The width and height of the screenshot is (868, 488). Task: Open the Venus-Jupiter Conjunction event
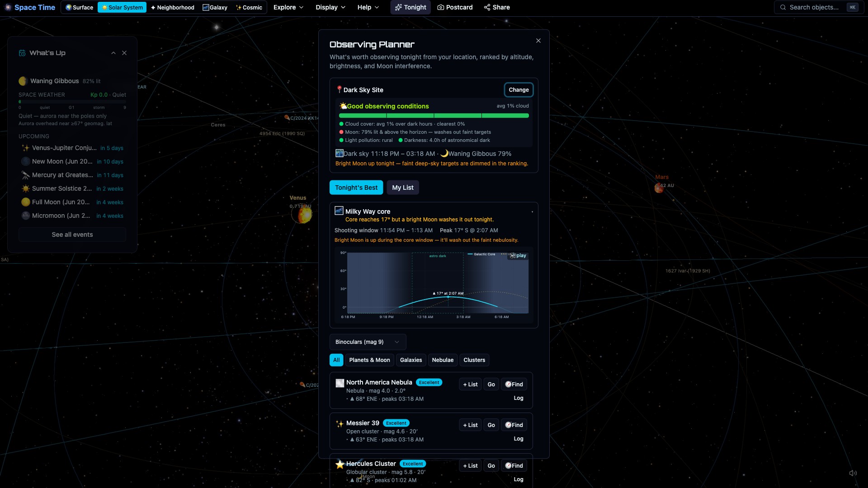click(x=72, y=148)
